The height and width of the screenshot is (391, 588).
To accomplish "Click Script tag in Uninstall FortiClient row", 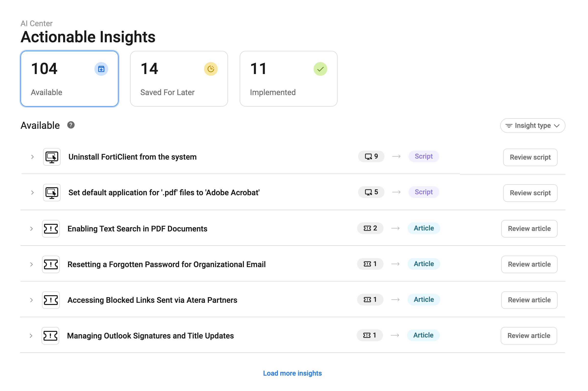I will pos(424,156).
